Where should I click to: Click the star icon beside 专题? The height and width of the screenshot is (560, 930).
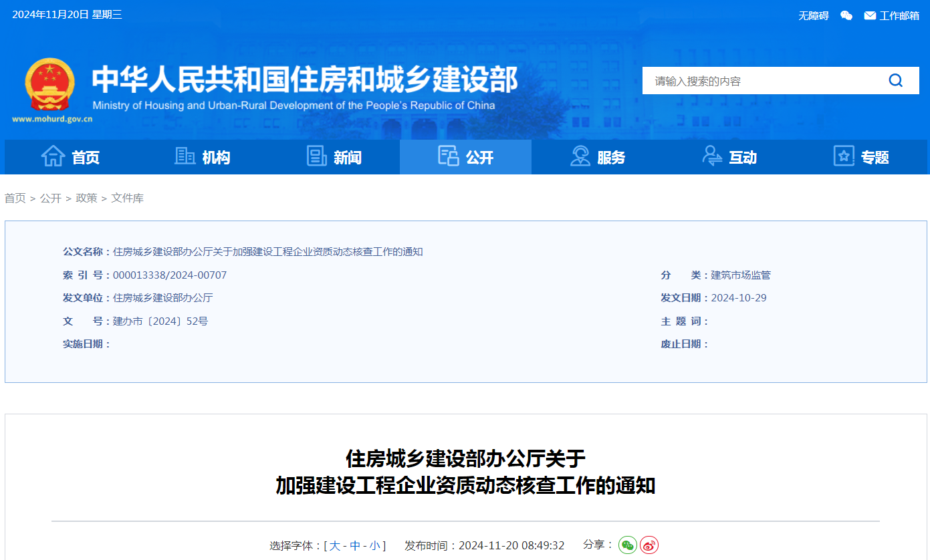(843, 156)
